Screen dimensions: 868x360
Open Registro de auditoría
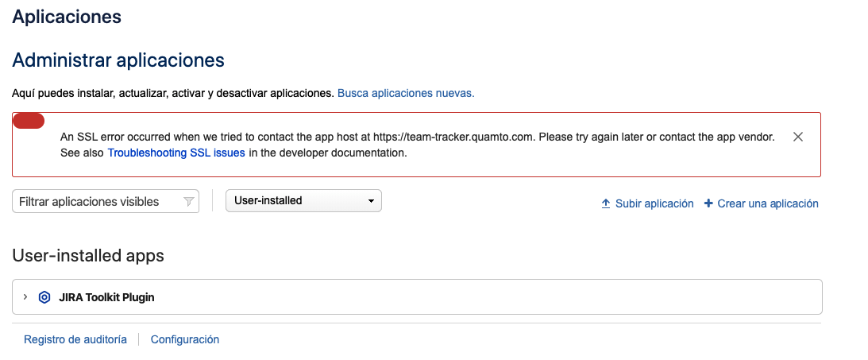(75, 339)
